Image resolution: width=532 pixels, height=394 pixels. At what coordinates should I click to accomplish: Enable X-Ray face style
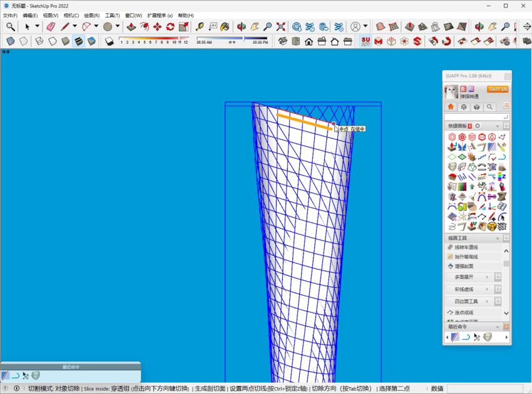point(10,41)
